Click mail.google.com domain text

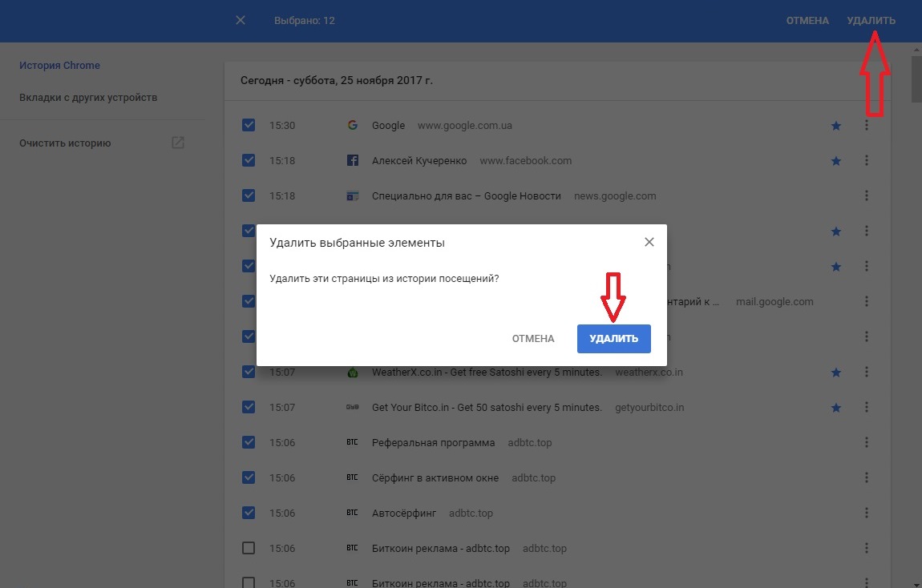click(x=774, y=301)
